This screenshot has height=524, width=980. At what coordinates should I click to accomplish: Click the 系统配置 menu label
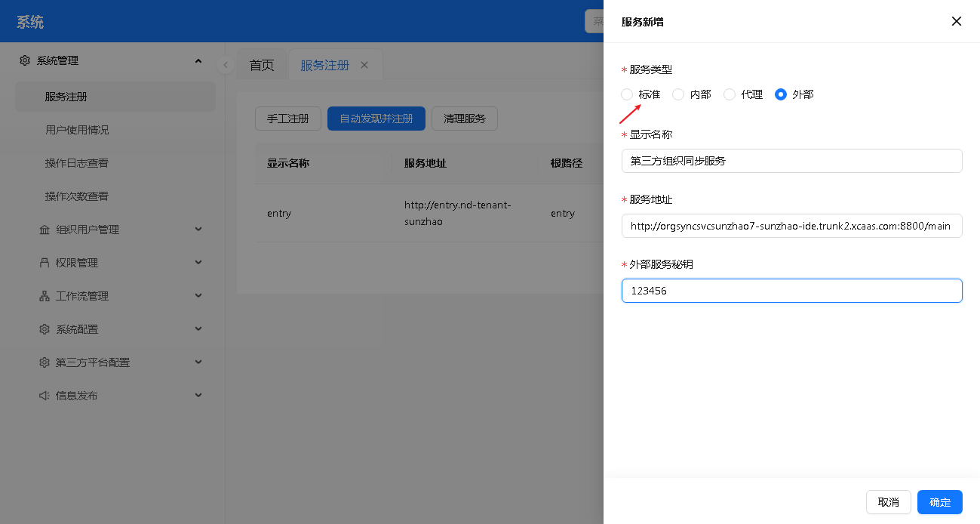point(77,329)
